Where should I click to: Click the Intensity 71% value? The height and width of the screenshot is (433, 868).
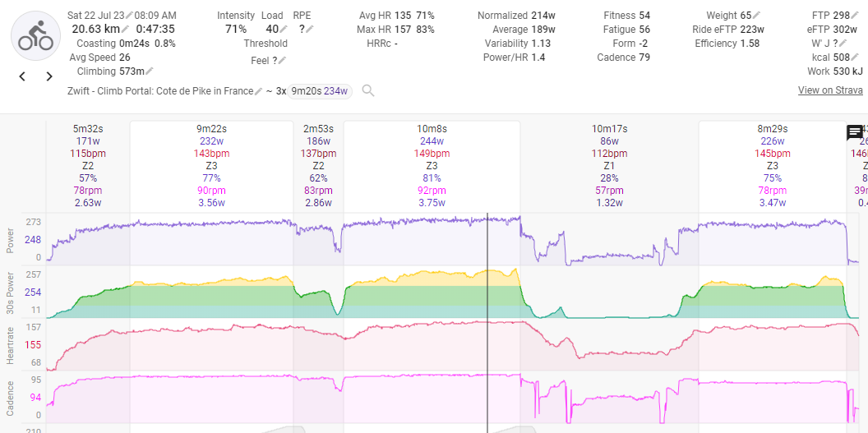(x=236, y=30)
